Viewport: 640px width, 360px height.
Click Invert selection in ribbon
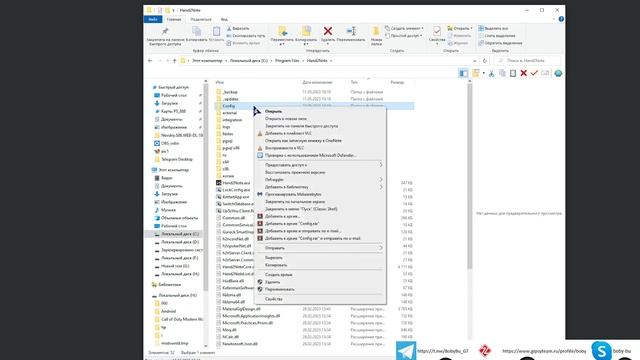pos(500,43)
